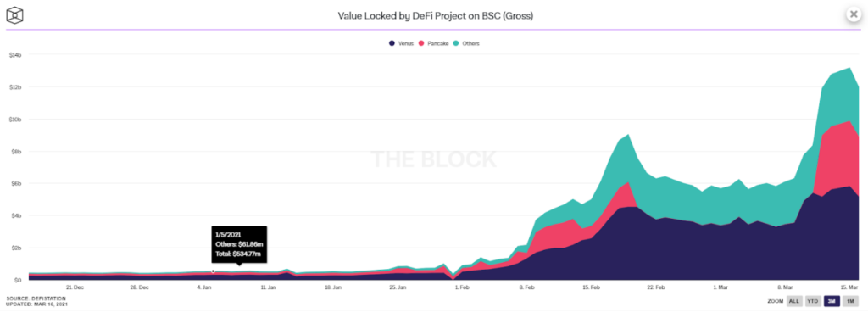This screenshot has height=318, width=868.
Task: Set zoom range to YTD
Action: (812, 301)
